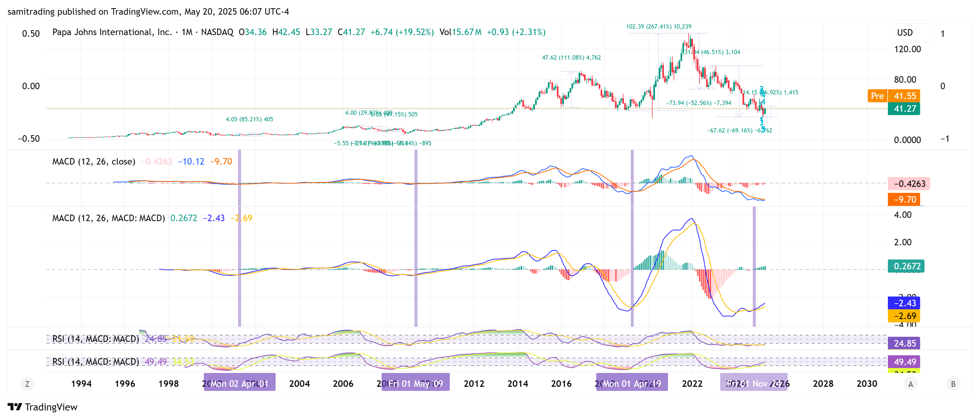Open the USD currency selector

click(x=910, y=33)
